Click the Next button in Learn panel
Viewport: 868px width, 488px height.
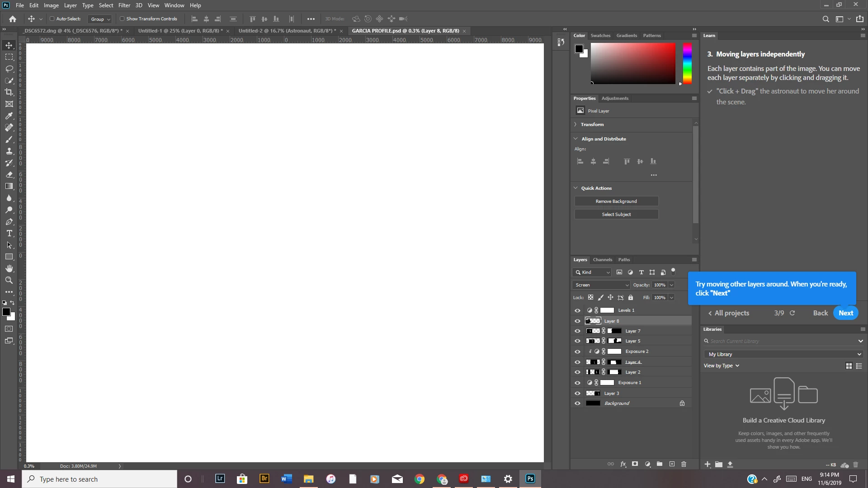845,313
